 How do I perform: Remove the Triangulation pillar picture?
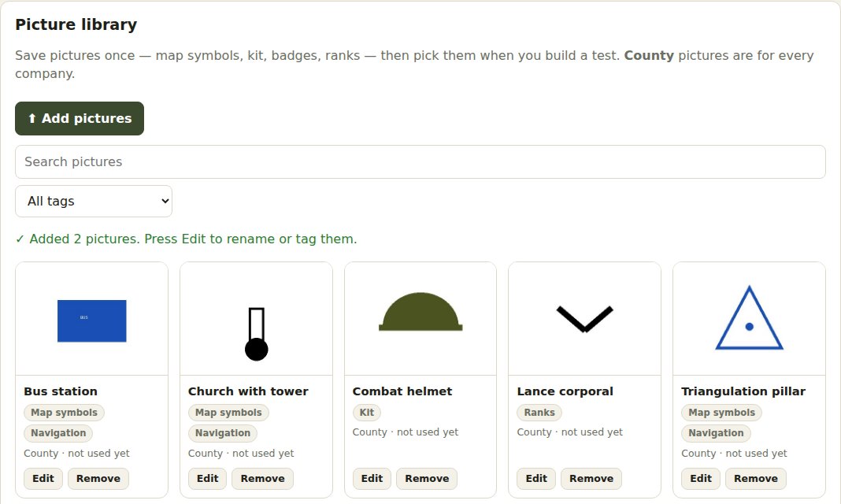click(x=756, y=478)
